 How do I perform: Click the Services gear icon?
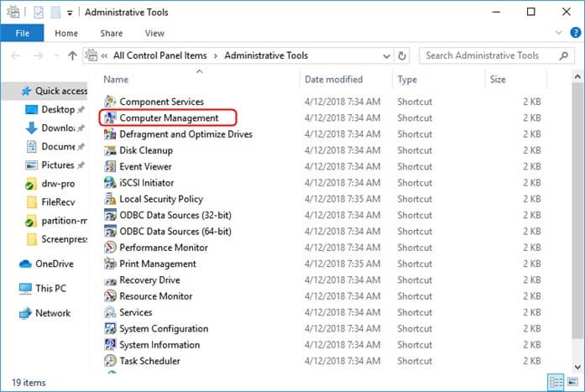click(x=110, y=312)
